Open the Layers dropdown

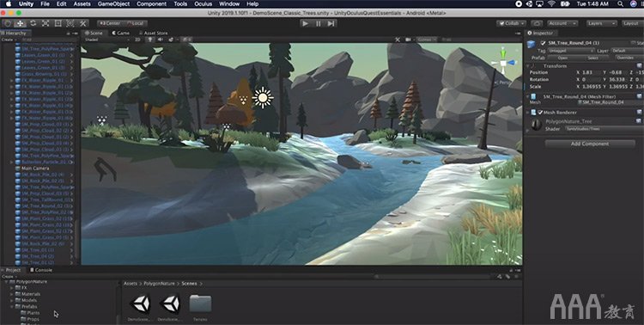pos(602,23)
